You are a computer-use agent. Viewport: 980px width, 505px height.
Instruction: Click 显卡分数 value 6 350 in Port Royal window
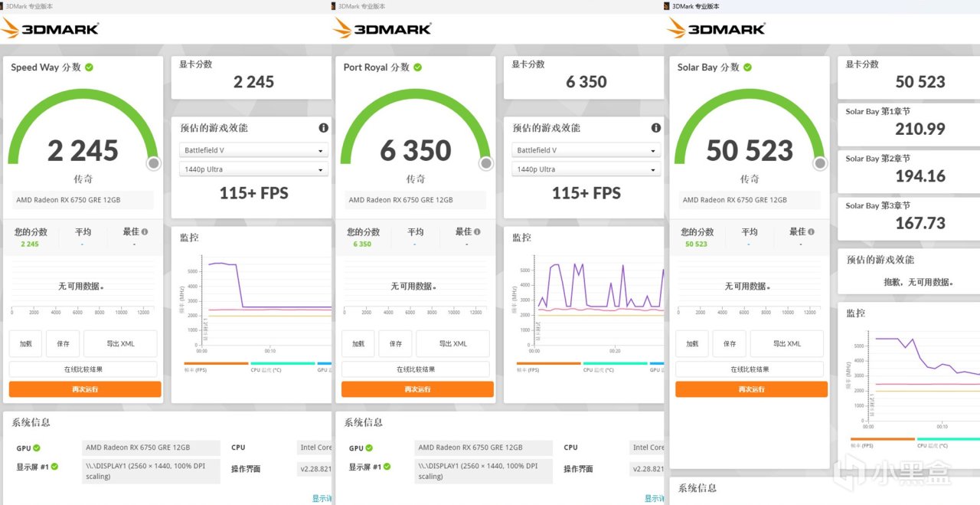(x=586, y=82)
